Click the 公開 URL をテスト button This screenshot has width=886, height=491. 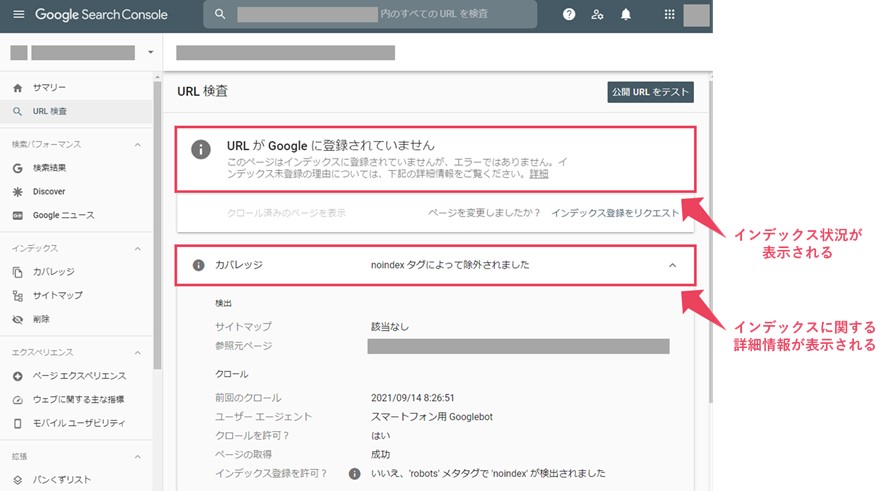[650, 92]
